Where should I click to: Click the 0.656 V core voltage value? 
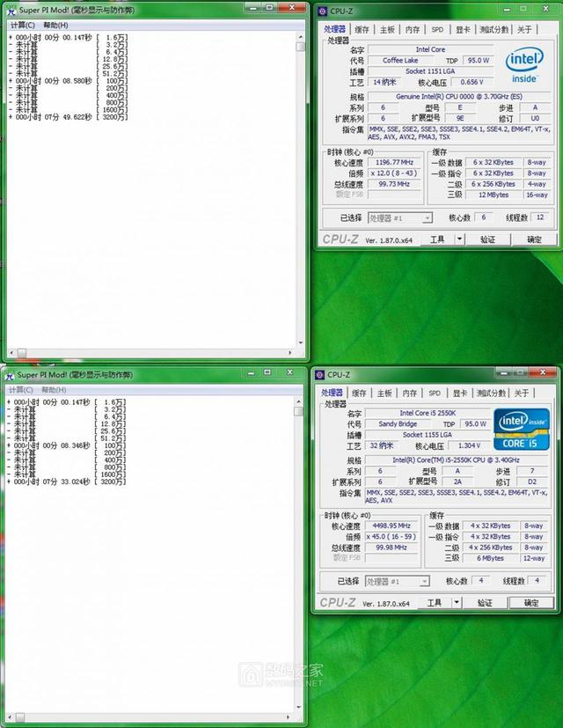tap(472, 82)
